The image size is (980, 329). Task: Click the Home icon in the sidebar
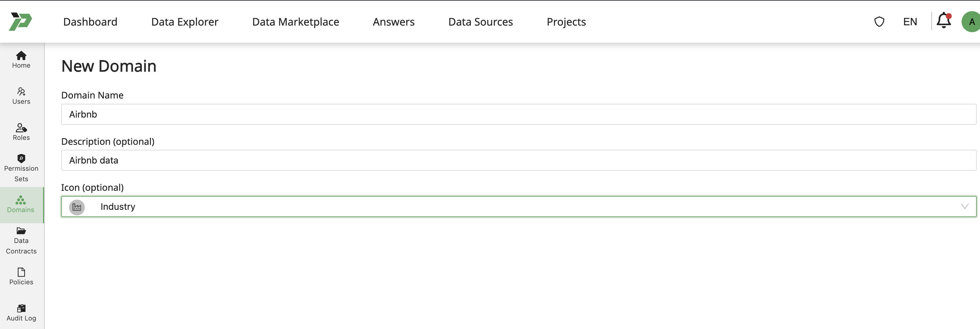(x=21, y=55)
